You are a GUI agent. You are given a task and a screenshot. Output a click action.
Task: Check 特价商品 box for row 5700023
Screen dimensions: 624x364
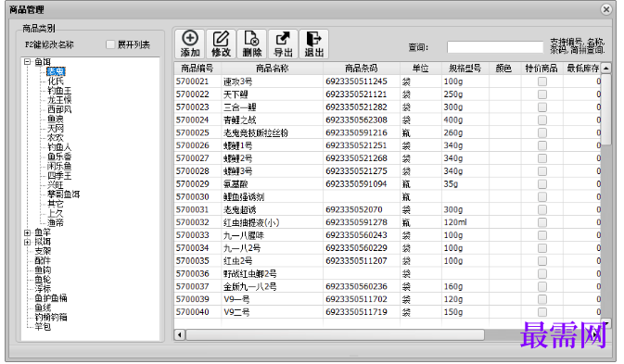(x=542, y=107)
